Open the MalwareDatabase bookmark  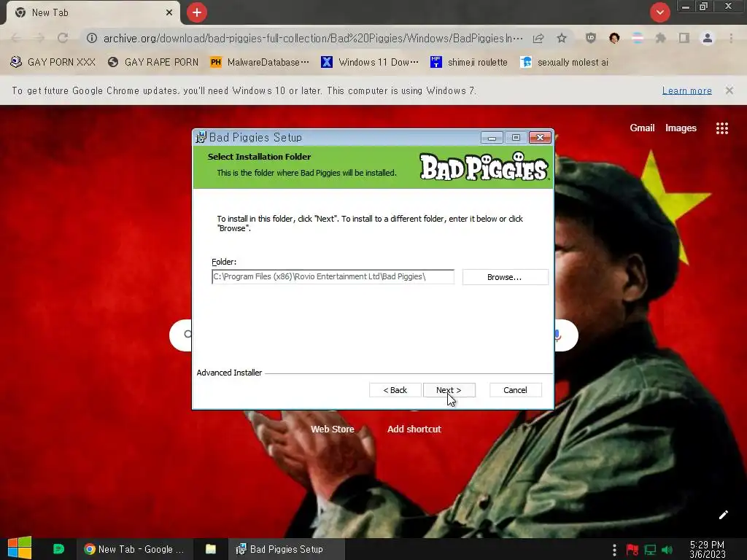(260, 63)
